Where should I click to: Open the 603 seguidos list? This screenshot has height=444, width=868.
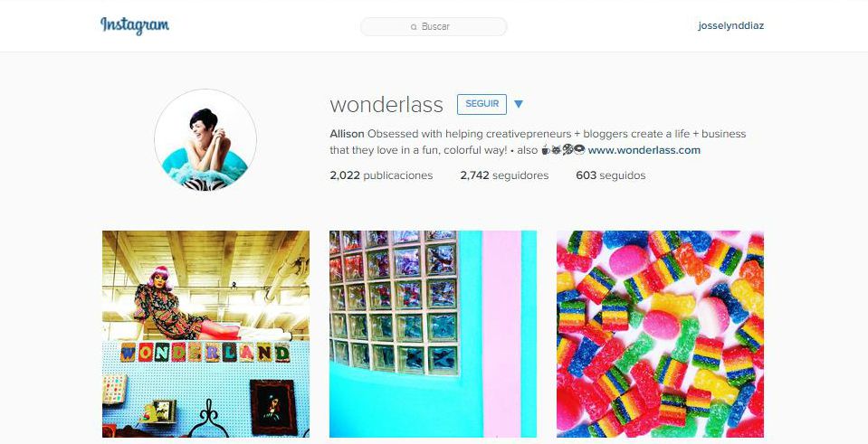(611, 175)
